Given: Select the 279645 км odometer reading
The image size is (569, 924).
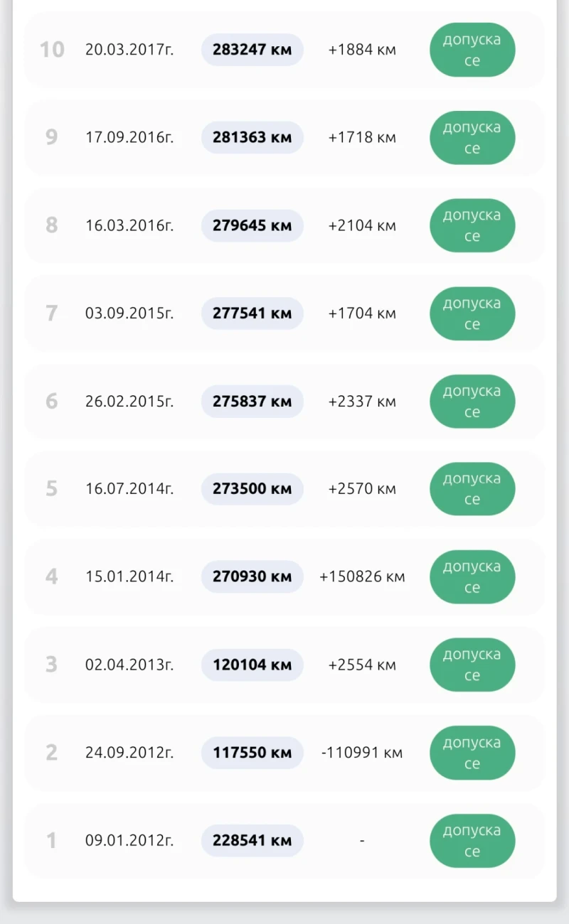Looking at the screenshot, I should [x=252, y=225].
